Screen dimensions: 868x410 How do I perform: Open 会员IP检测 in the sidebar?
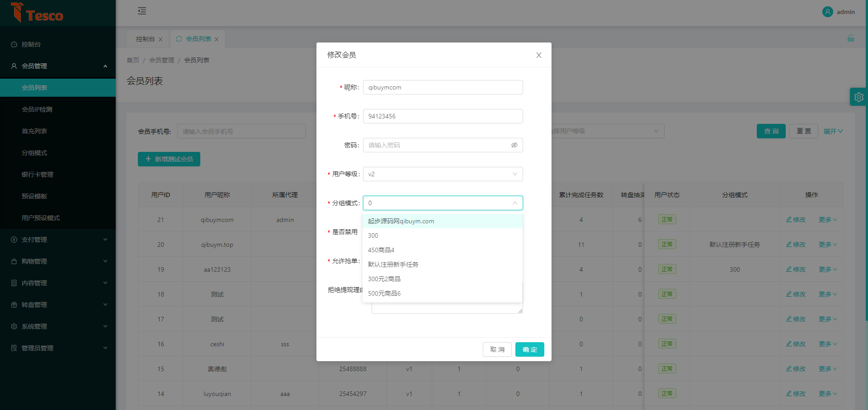pyautogui.click(x=37, y=109)
